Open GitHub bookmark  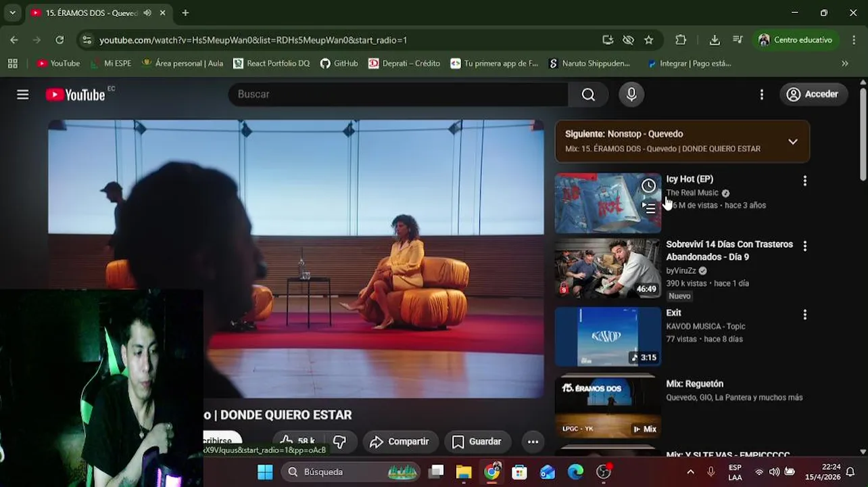339,64
